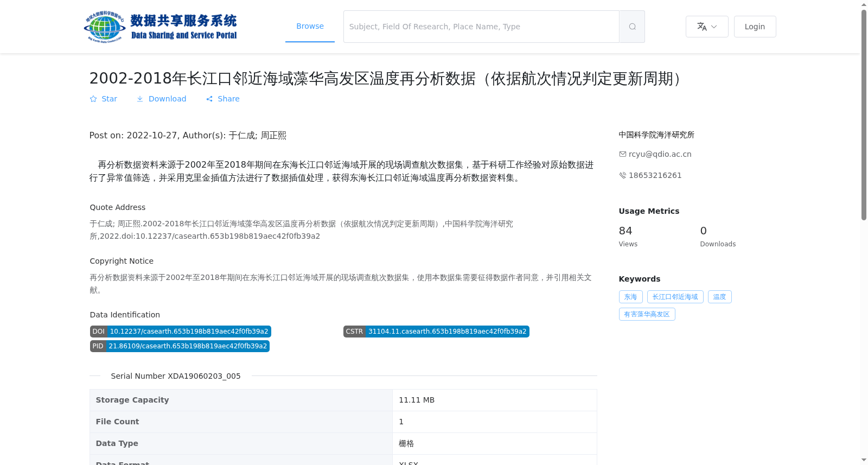
Task: Click the Star icon to favorite dataset
Action: (x=93, y=99)
